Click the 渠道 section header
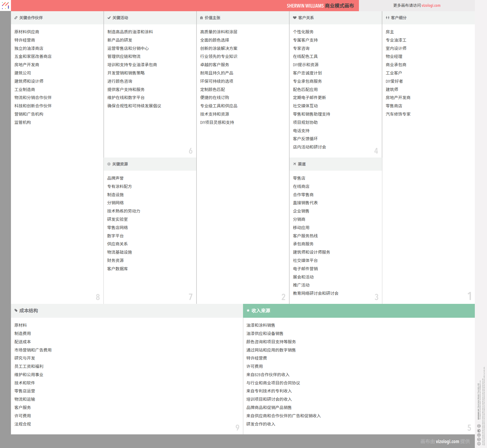The image size is (487, 448). coord(302,164)
